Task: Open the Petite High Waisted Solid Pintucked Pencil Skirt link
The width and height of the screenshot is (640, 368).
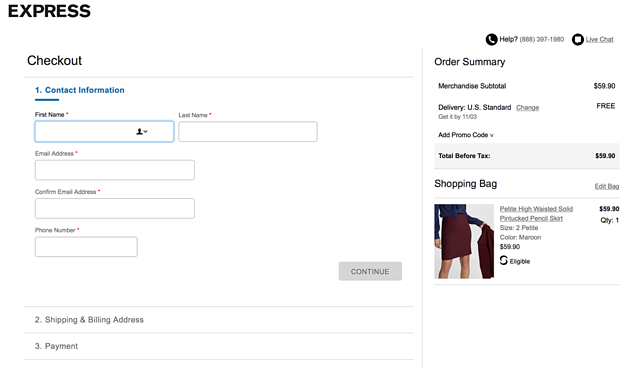Action: point(536,213)
